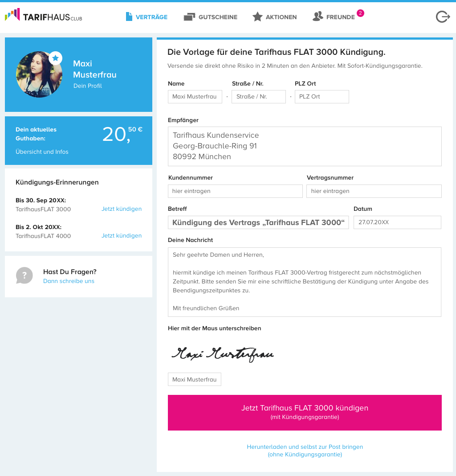The height and width of the screenshot is (476, 456).
Task: Click the Freunde people icon
Action: [x=318, y=16]
